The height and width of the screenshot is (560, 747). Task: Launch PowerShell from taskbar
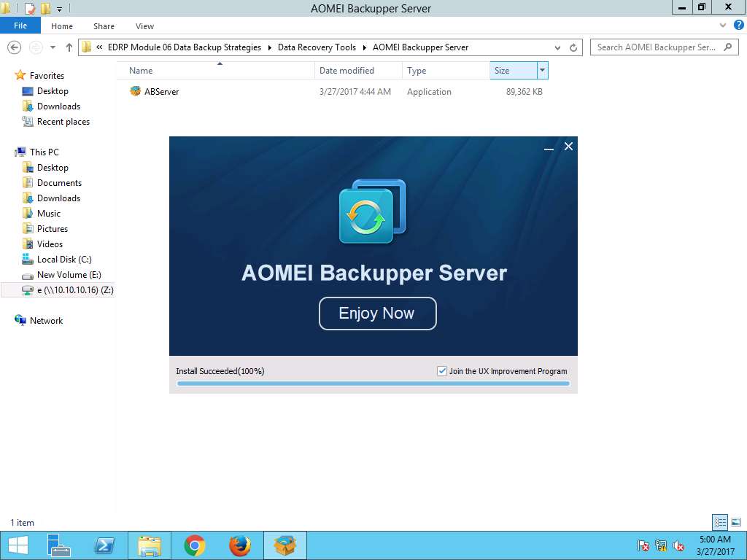coord(104,545)
